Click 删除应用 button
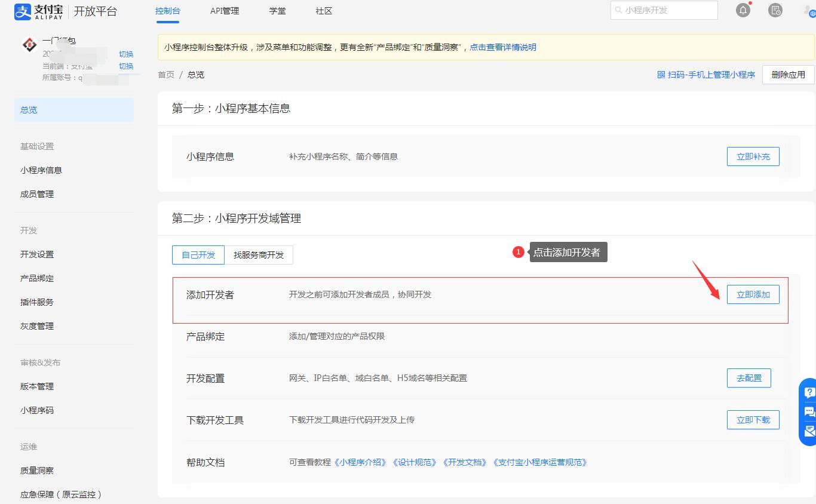The image size is (816, 504). click(x=789, y=75)
